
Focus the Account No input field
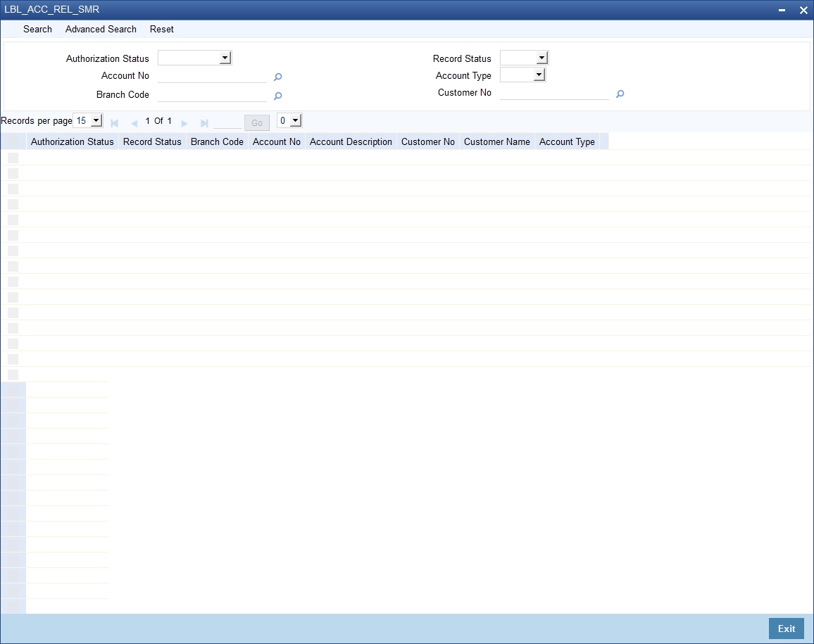[212, 76]
